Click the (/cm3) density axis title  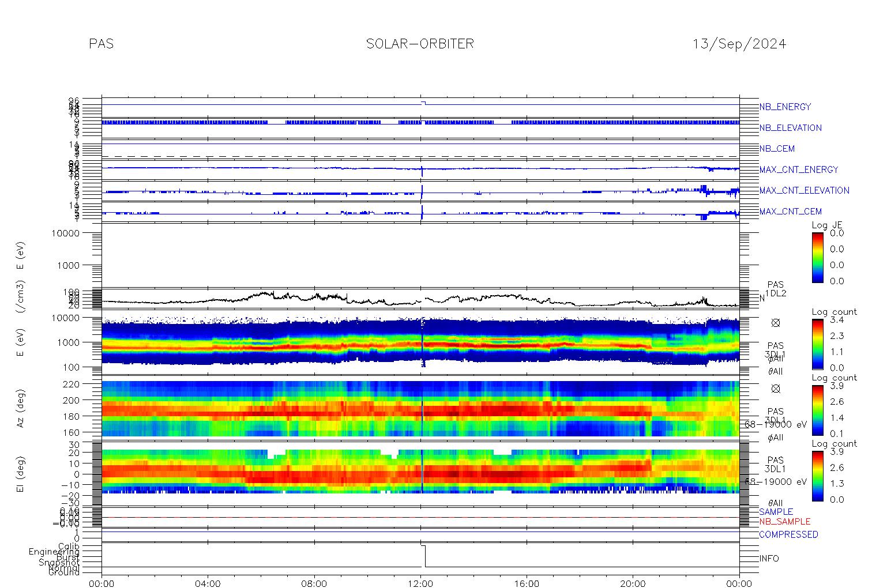pyautogui.click(x=20, y=297)
